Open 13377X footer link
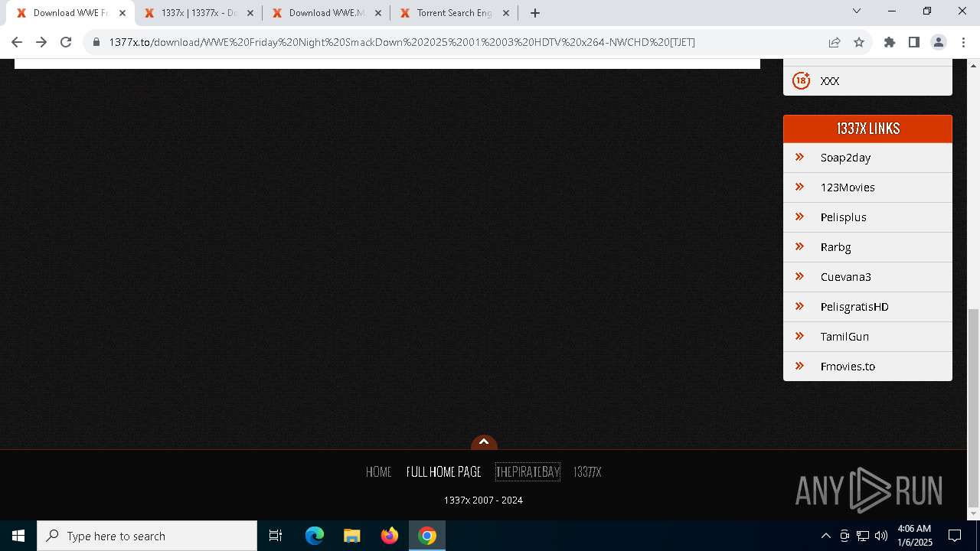 pyautogui.click(x=587, y=472)
